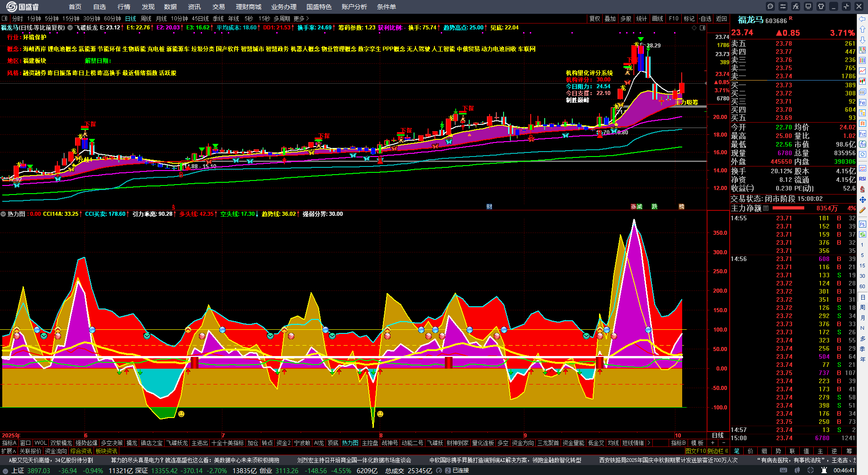Expand the 更多 period options
This screenshot has width=868, height=475.
coord(301,19)
